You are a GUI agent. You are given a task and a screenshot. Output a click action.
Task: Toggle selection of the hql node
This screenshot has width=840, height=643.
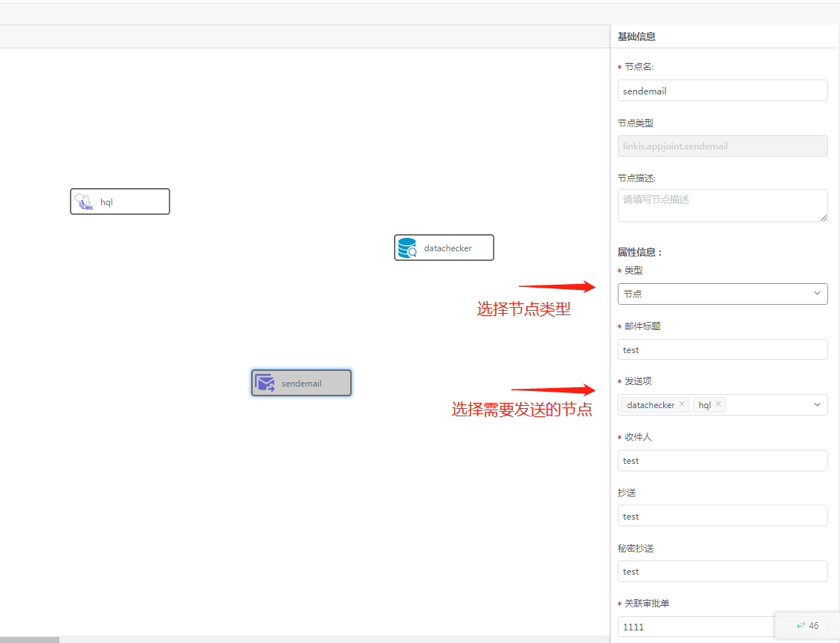120,201
